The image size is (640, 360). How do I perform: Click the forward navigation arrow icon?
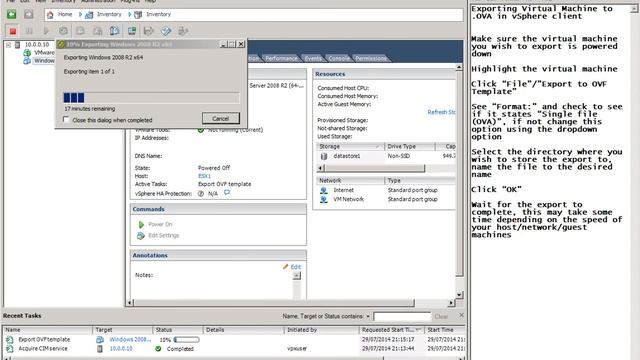(x=28, y=14)
